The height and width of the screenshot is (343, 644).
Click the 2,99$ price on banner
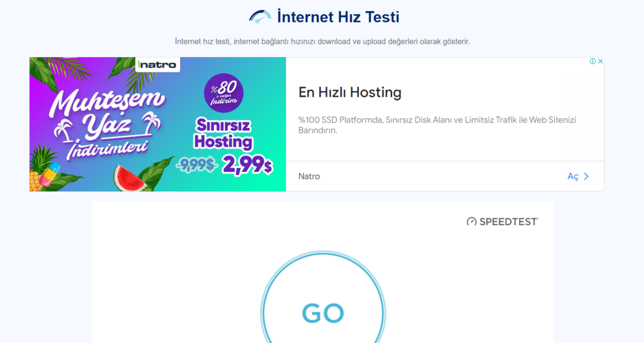247,165
